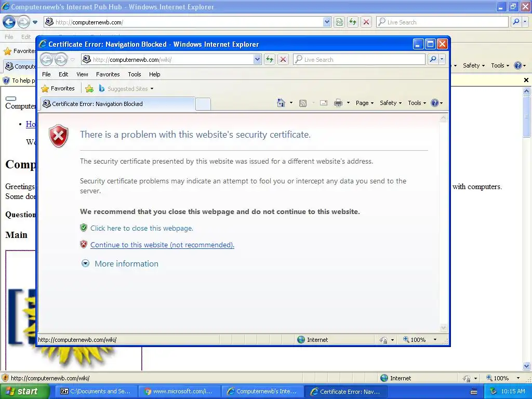Screen dimensions: 532x399
Task: Open the Tools menu in the front window menu bar
Action: point(135,74)
